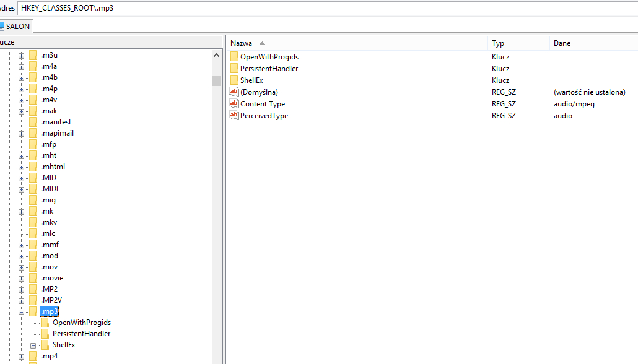Click the SALON computer icon in tab
Viewport: 638px width, 364px height.
click(2, 27)
